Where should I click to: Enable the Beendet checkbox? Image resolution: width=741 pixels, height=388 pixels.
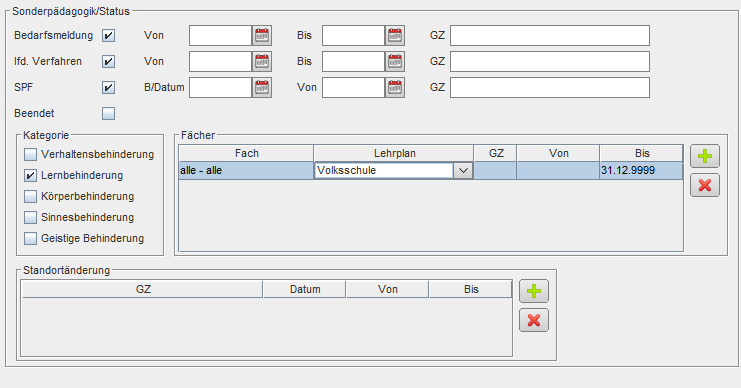[x=108, y=113]
